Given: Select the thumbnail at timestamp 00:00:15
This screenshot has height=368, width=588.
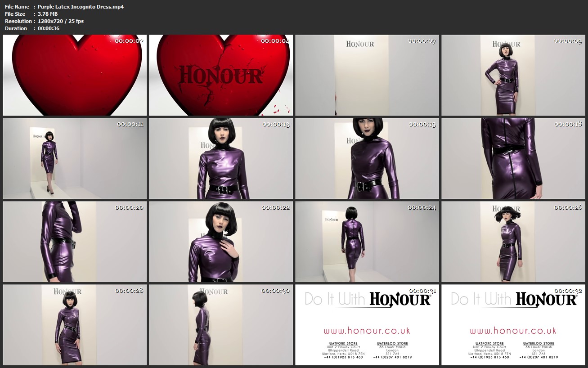Looking at the screenshot, I should click(367, 158).
